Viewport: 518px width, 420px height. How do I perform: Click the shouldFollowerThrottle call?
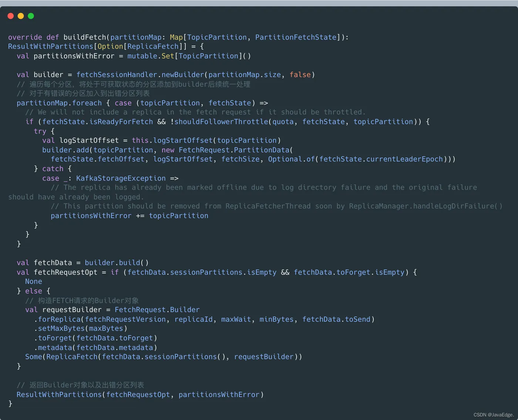coord(221,122)
